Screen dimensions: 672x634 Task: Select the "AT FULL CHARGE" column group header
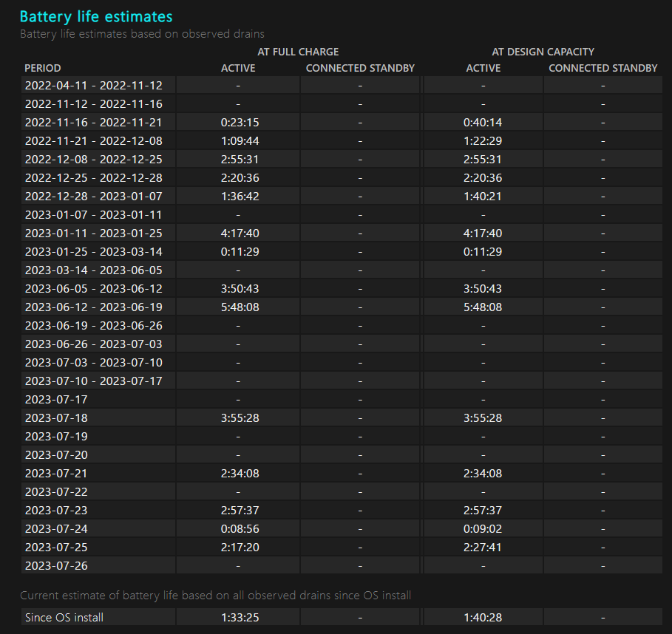click(298, 52)
